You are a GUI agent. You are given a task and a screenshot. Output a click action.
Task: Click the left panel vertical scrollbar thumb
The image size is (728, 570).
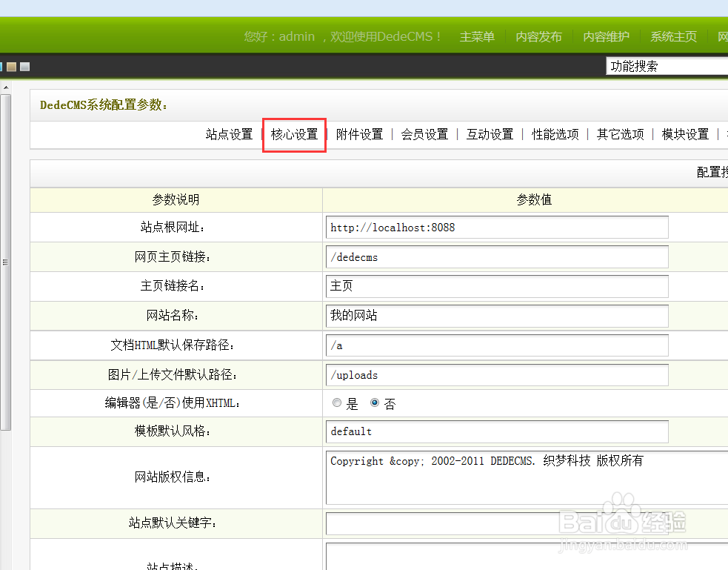click(6, 262)
